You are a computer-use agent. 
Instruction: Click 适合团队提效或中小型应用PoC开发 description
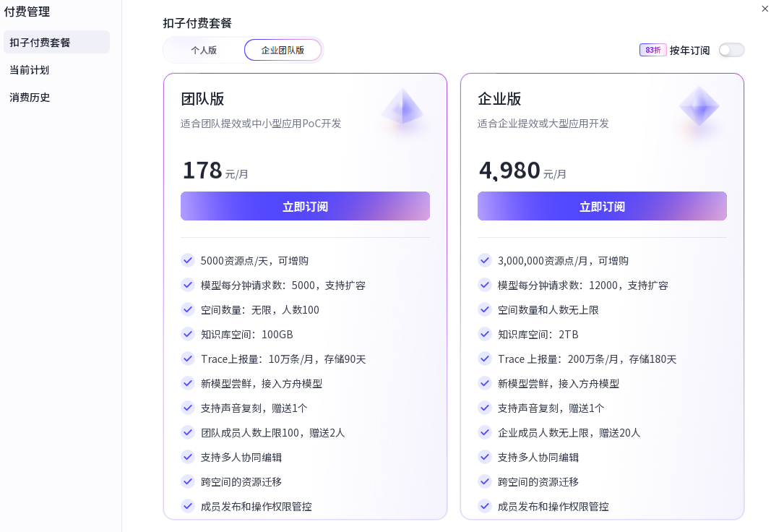[x=261, y=124]
